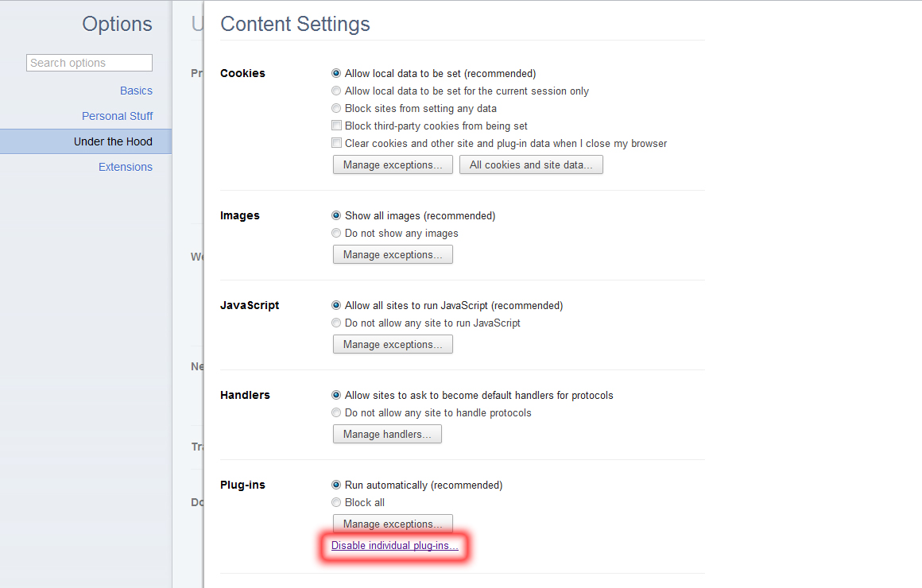Open "Manage exceptions" for Cookies

pos(393,164)
